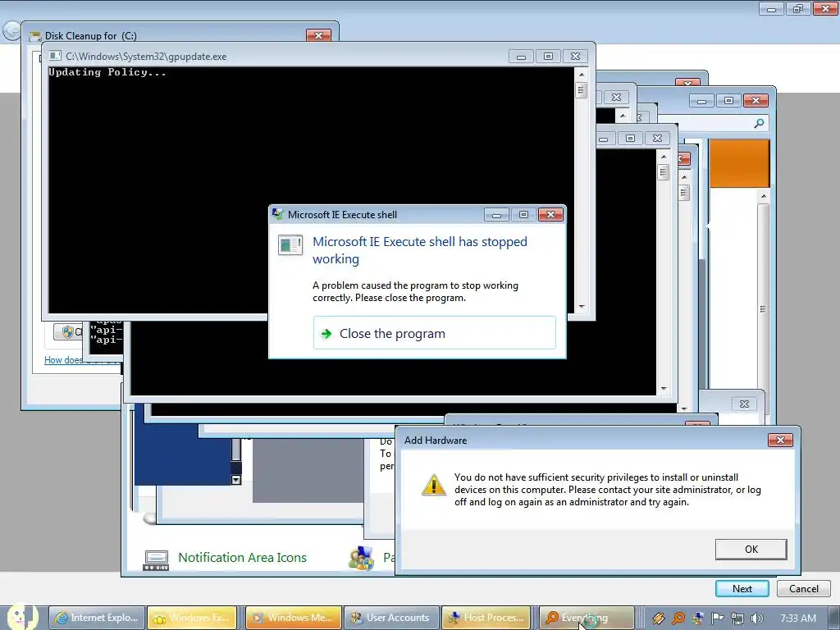Click the volume speaker tray icon

tap(756, 619)
